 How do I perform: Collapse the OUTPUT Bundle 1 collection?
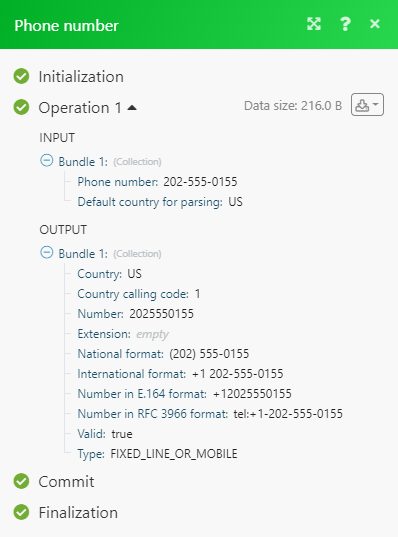pyautogui.click(x=47, y=253)
